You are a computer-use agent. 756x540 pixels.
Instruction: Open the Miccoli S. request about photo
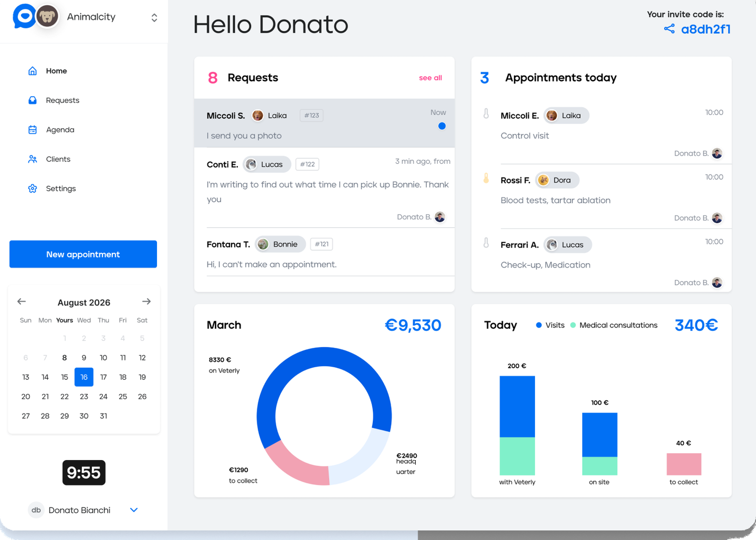click(324, 123)
